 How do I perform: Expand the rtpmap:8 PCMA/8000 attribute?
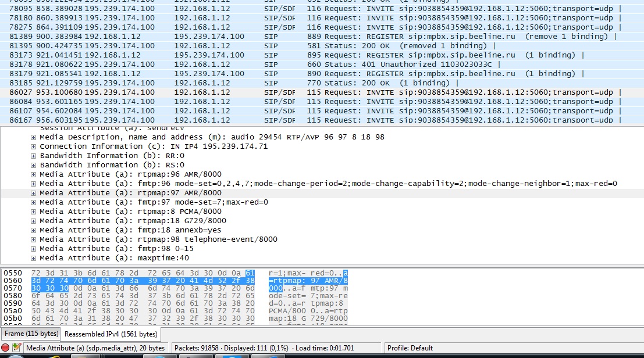click(33, 212)
